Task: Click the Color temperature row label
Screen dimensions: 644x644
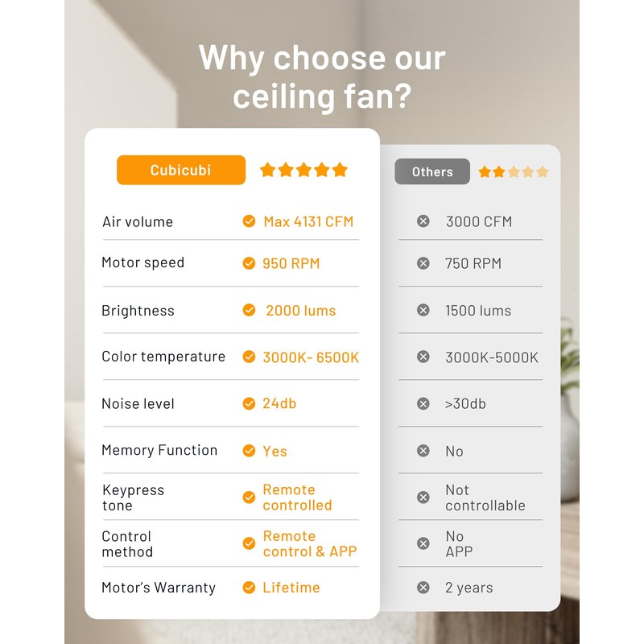Action: pos(163,357)
